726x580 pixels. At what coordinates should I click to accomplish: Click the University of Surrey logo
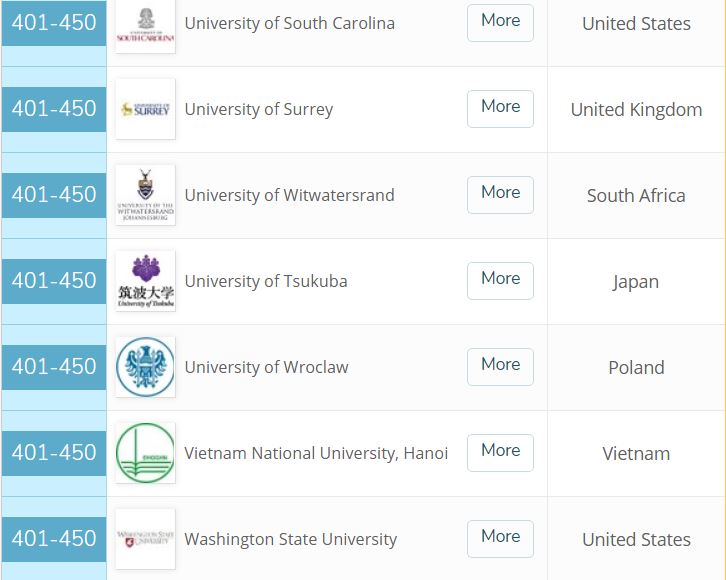point(145,109)
